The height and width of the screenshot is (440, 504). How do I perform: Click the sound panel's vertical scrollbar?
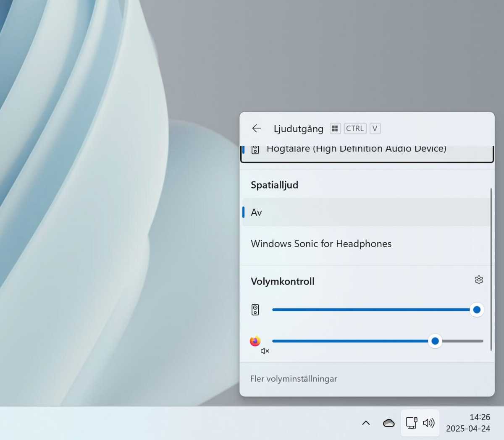(x=491, y=269)
